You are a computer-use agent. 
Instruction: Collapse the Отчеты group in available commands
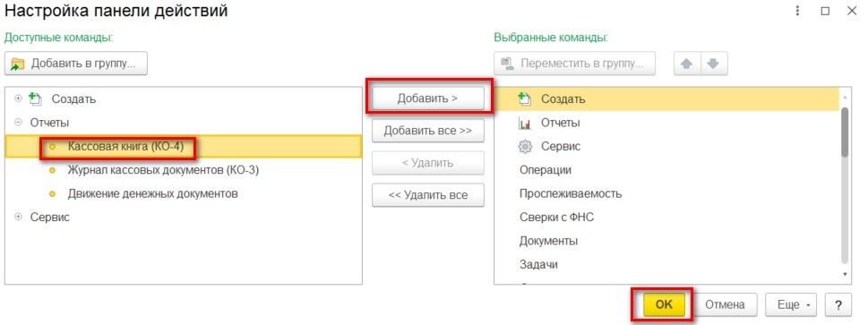pyautogui.click(x=18, y=123)
